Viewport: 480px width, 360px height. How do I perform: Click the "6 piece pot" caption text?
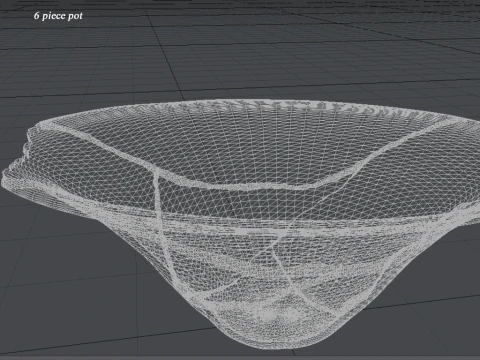(58, 16)
